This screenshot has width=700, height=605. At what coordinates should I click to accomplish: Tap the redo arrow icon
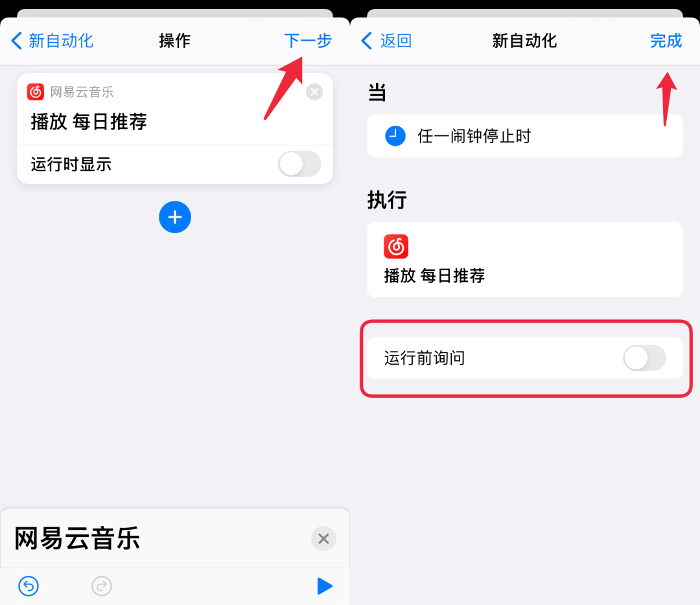pyautogui.click(x=102, y=586)
